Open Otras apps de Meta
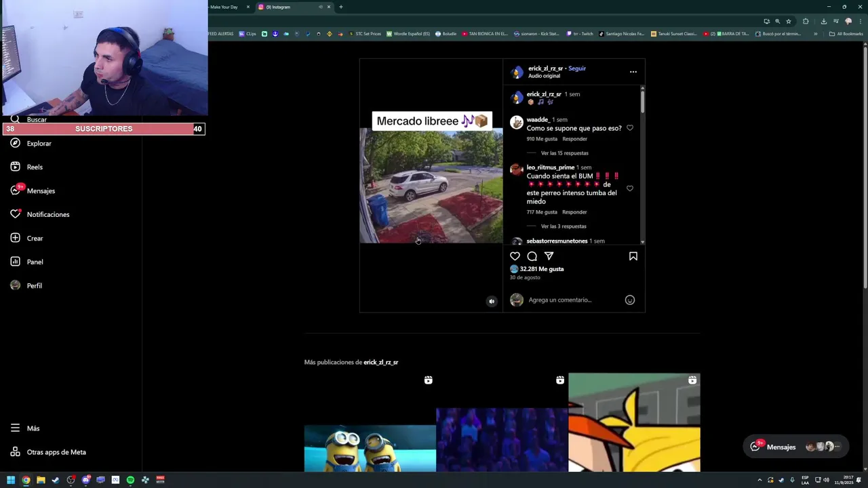Screen dimensions: 868x488 tap(48, 452)
